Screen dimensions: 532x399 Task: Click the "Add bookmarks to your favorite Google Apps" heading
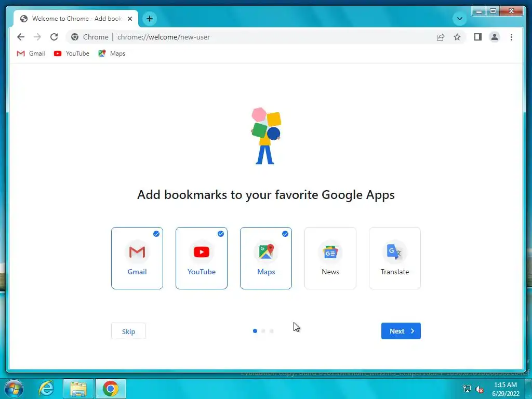[x=266, y=195]
